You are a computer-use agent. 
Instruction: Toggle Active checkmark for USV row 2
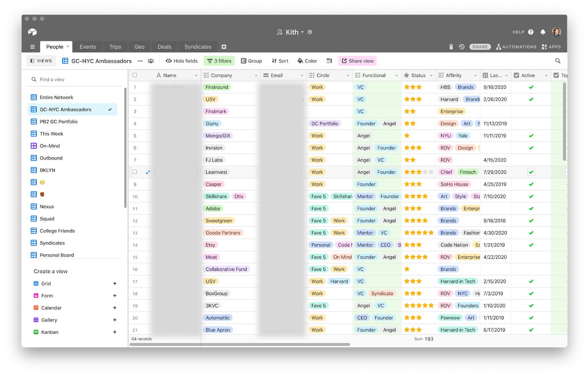pos(531,99)
